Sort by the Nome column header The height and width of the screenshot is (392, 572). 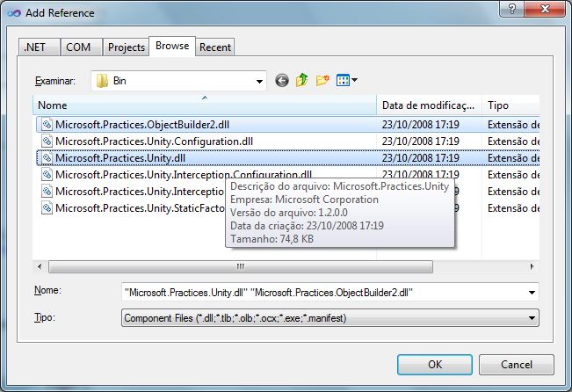pos(205,105)
